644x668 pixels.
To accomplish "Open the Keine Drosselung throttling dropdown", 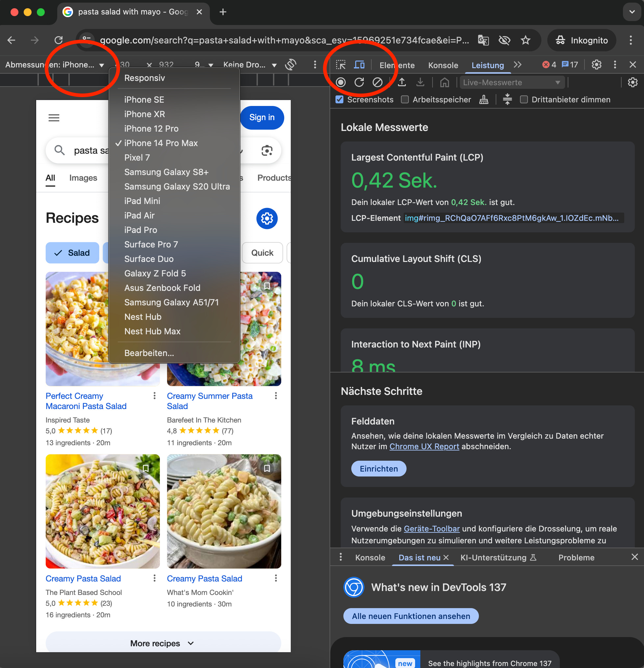I will point(250,65).
